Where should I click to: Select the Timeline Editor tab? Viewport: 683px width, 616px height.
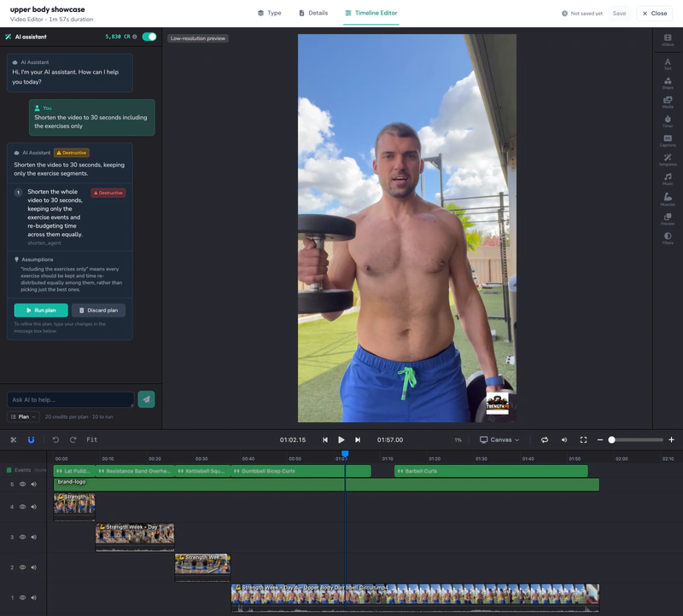(371, 13)
